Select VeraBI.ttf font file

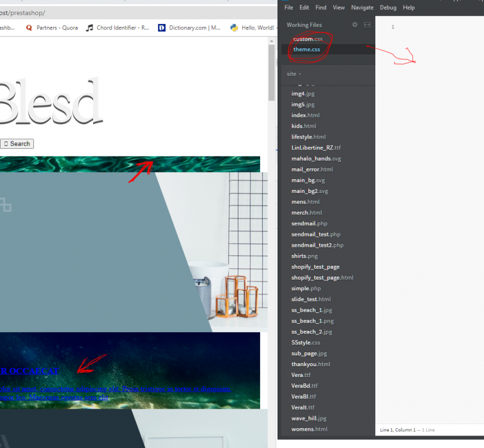point(303,397)
